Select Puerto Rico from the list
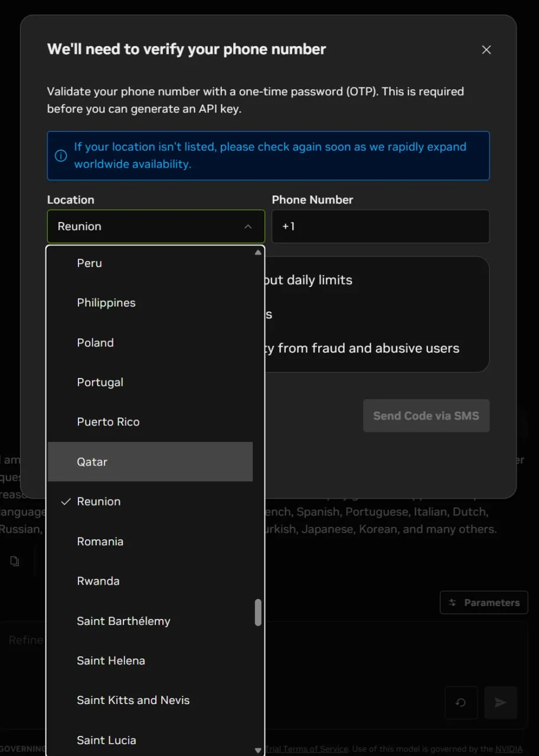Viewport: 539px width, 756px height. [109, 422]
